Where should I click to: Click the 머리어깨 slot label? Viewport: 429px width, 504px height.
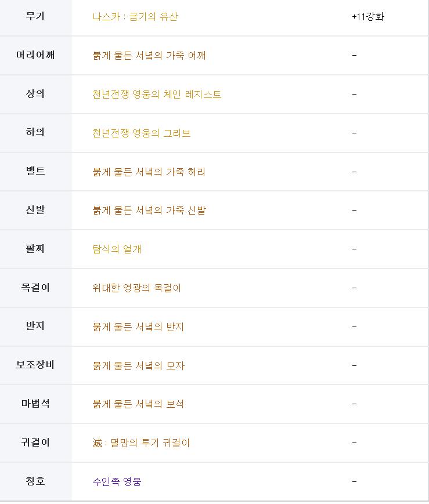pyautogui.click(x=35, y=55)
